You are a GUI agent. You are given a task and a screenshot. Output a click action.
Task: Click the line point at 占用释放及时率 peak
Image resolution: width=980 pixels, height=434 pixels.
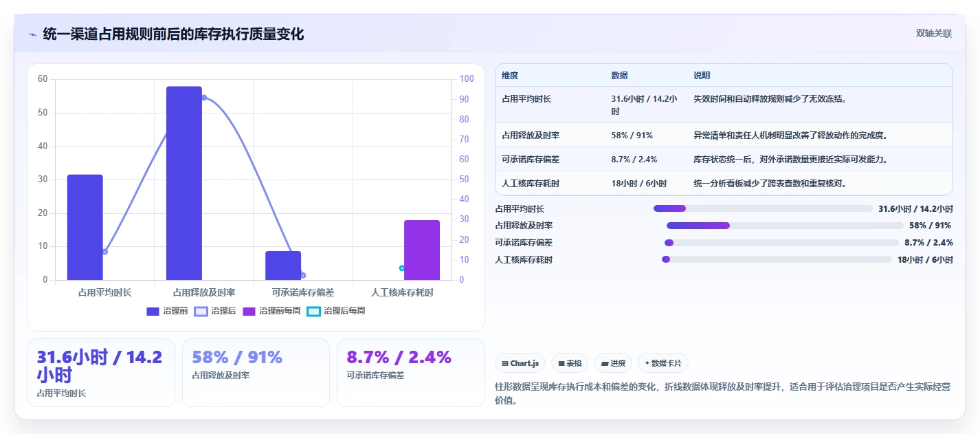[x=204, y=98]
